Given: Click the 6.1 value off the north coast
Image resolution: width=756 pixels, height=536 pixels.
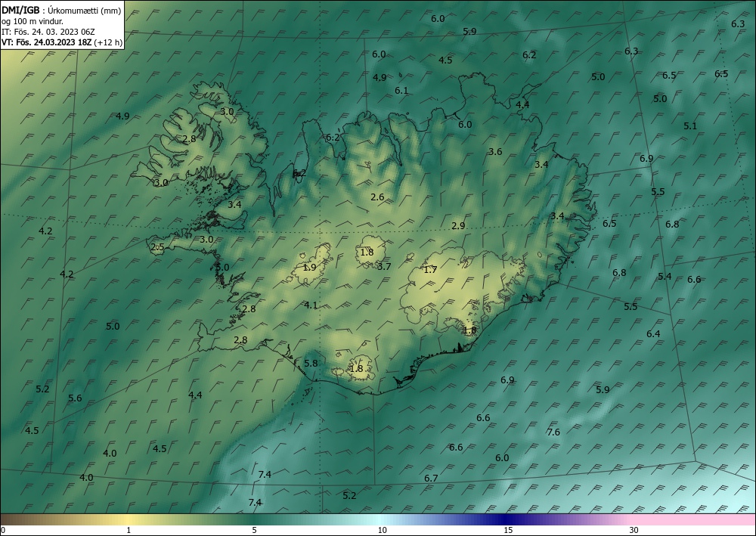Looking at the screenshot, I should tap(401, 91).
